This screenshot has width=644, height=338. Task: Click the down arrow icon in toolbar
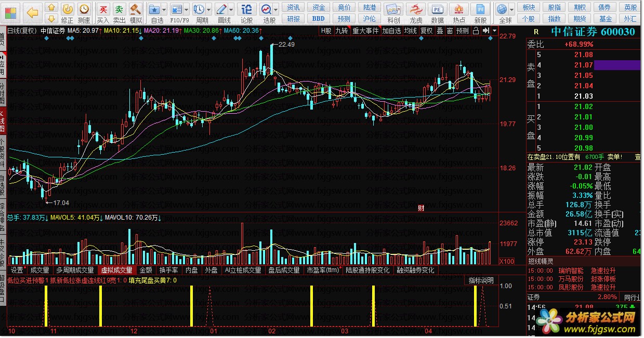pos(51,19)
